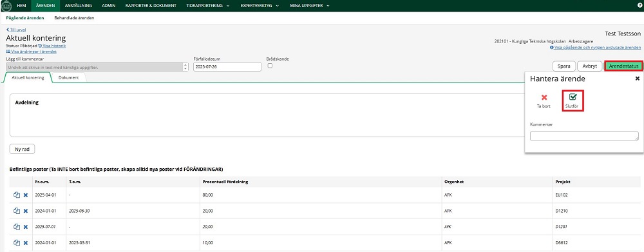Open Visa ändringar i ärendet link
The image size is (644, 252).
[x=31, y=52]
